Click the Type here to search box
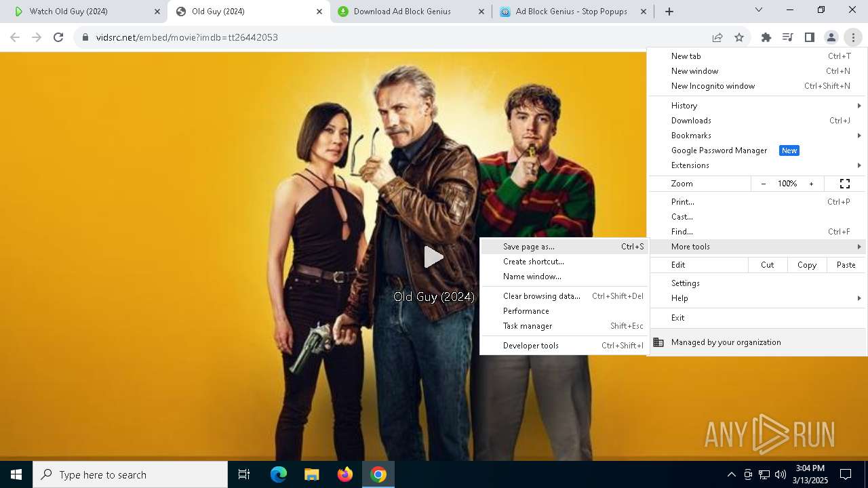Viewport: 868px width, 488px height. [130, 474]
